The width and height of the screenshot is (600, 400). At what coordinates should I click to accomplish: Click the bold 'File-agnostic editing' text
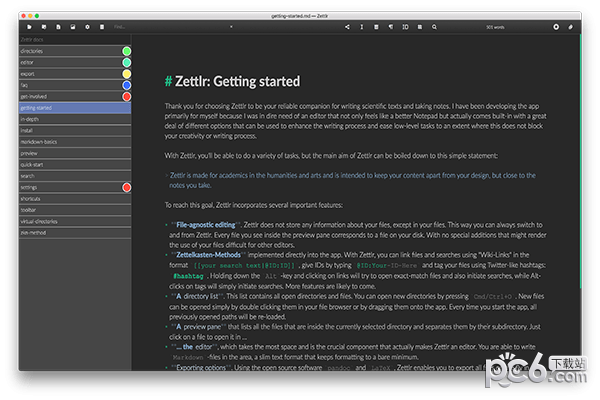(206, 225)
